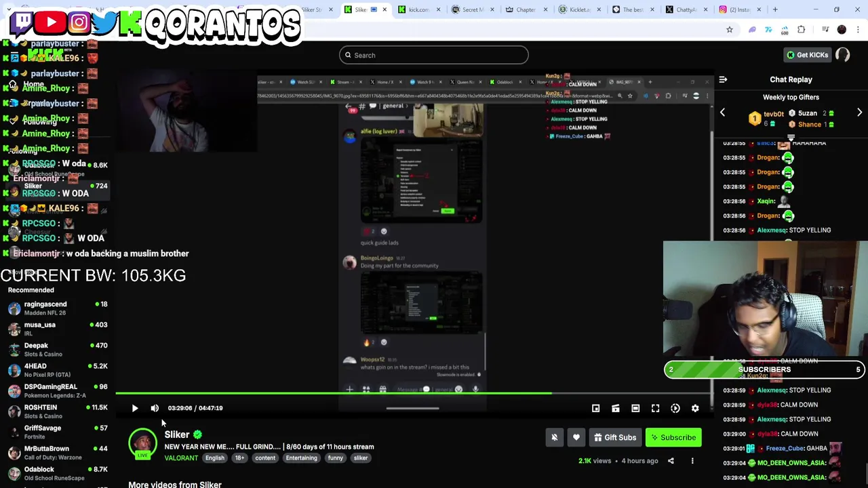868x488 pixels.
Task: Switch to the Chapter tab
Action: pyautogui.click(x=521, y=9)
